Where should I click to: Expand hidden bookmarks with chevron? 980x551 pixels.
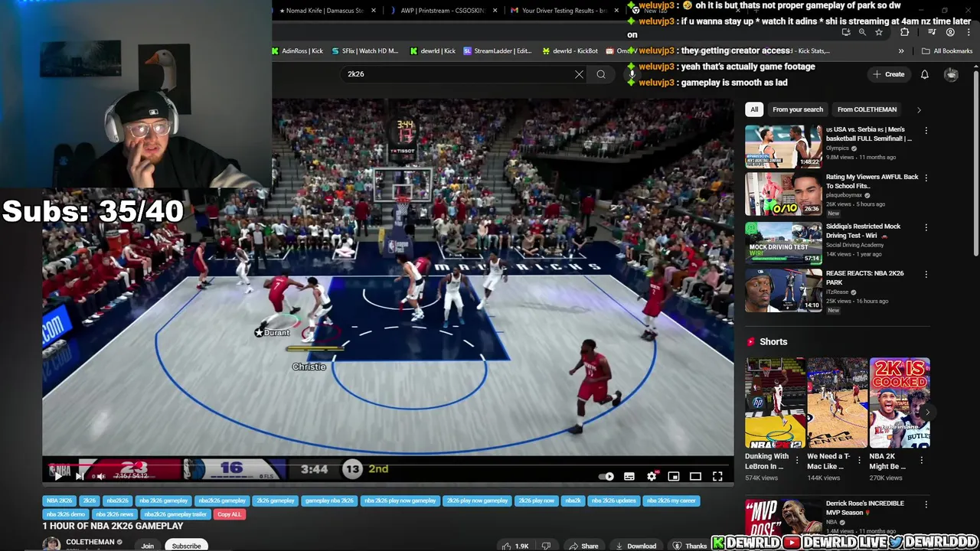pyautogui.click(x=901, y=51)
